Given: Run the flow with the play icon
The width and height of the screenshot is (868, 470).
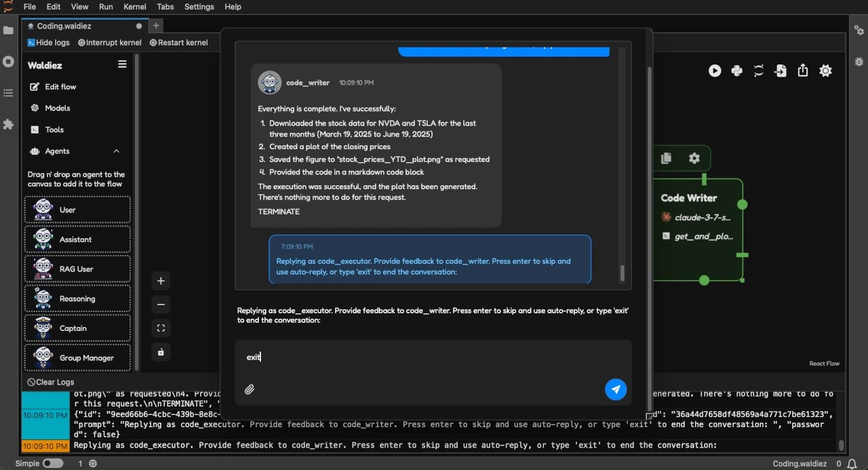Looking at the screenshot, I should (x=715, y=71).
